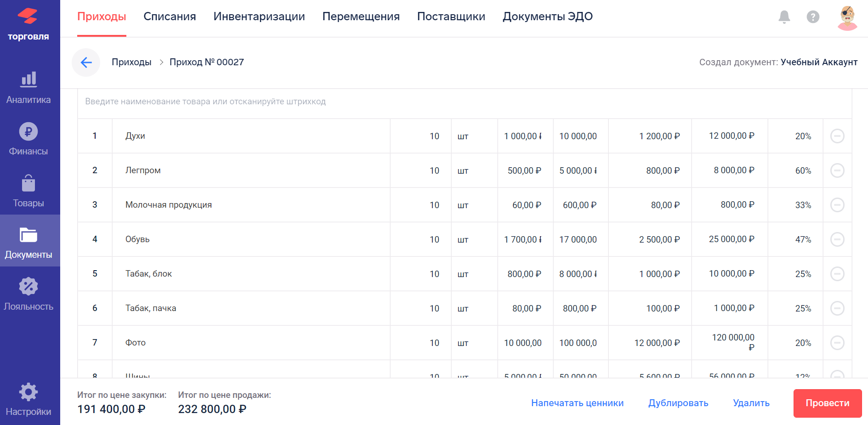Open Настройки from the sidebar
The height and width of the screenshot is (425, 868).
(x=28, y=400)
